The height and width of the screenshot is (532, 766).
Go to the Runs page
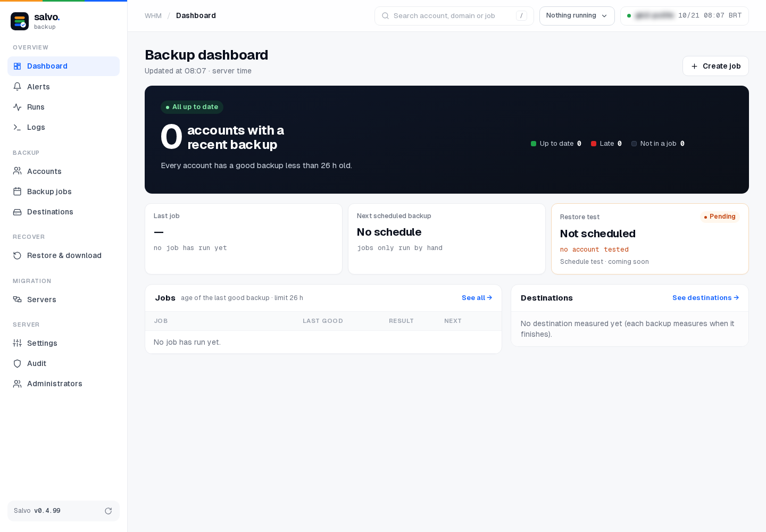pos(63,107)
